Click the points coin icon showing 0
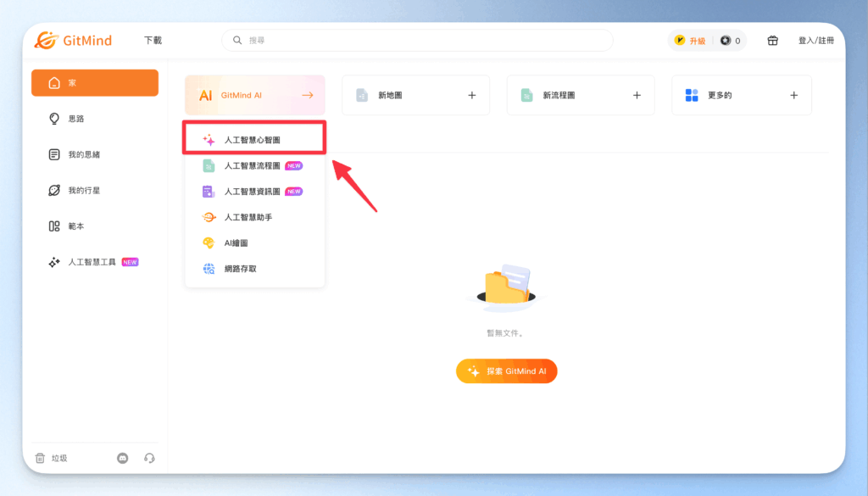Viewport: 868px width, 496px height. point(727,40)
